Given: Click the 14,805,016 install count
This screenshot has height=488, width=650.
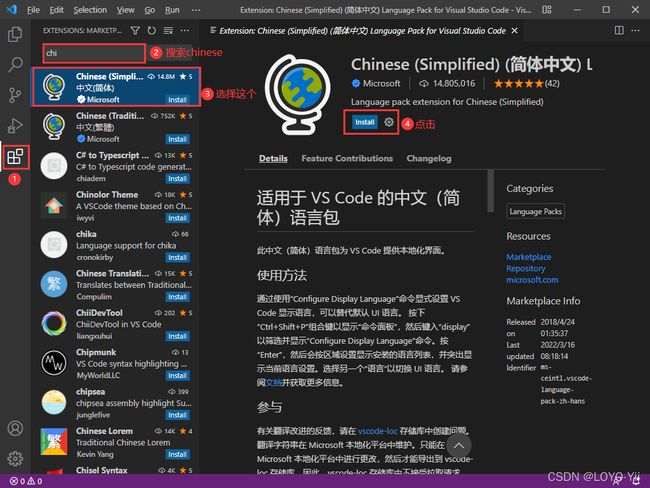Looking at the screenshot, I should (x=447, y=84).
